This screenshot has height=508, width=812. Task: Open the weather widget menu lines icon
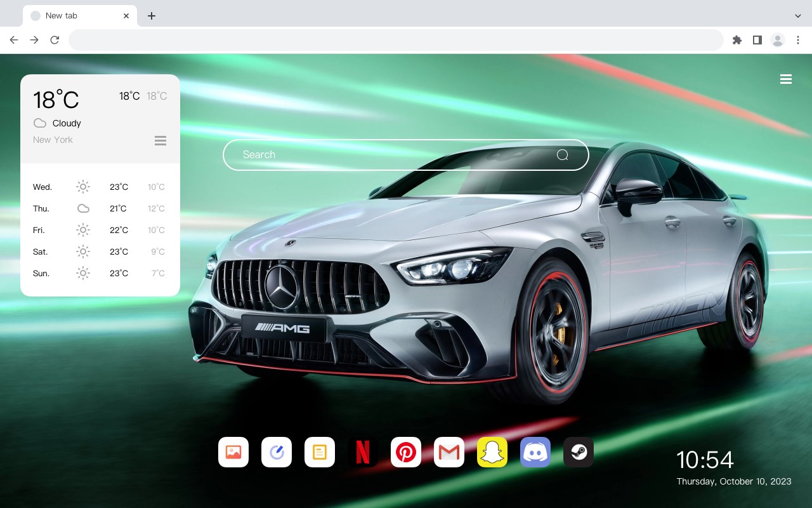[x=160, y=141]
